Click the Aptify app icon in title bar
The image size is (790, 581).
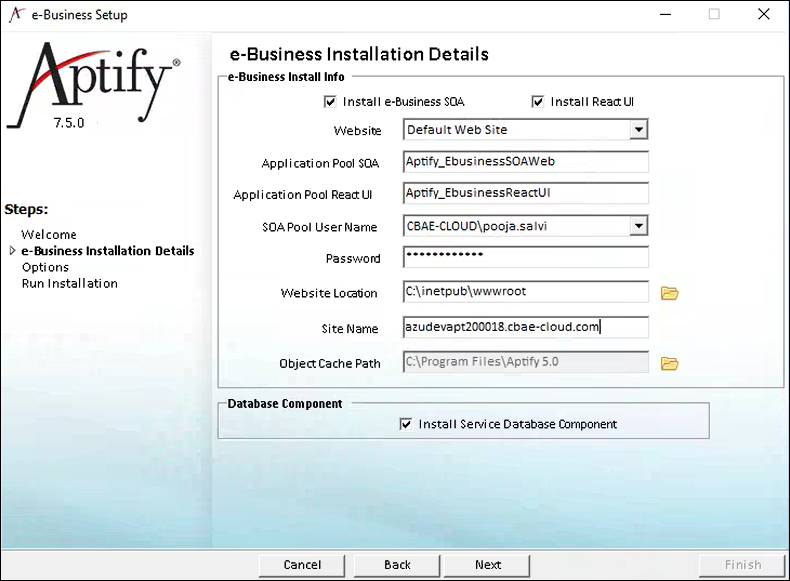(x=17, y=14)
